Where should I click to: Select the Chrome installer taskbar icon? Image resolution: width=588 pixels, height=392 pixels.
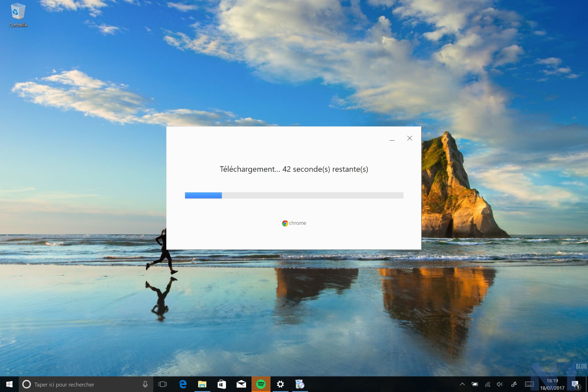300,384
